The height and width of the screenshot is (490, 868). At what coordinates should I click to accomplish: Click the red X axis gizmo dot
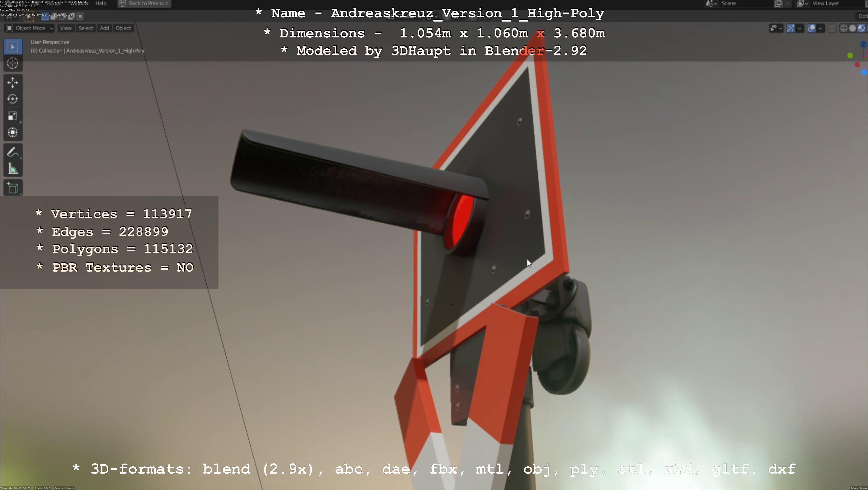coord(857,65)
